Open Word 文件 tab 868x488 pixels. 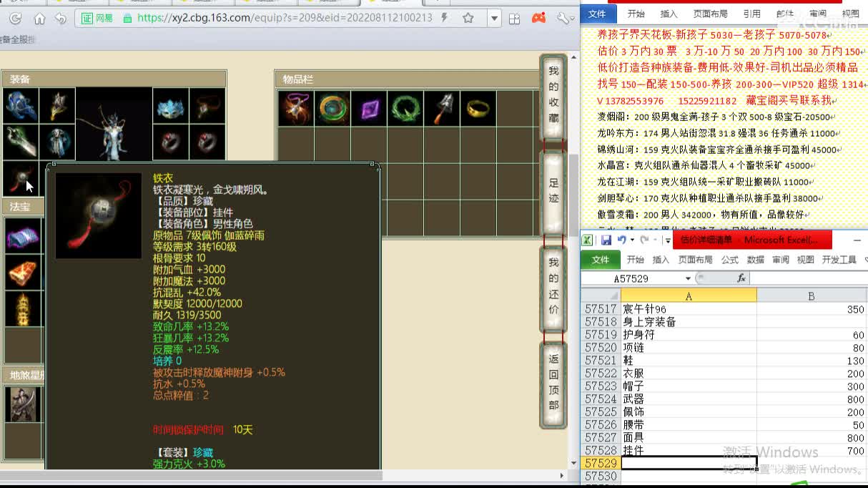pos(598,14)
